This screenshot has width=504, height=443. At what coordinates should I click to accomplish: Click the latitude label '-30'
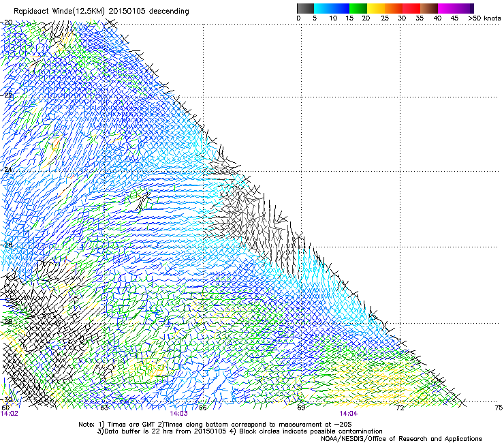coord(7,399)
